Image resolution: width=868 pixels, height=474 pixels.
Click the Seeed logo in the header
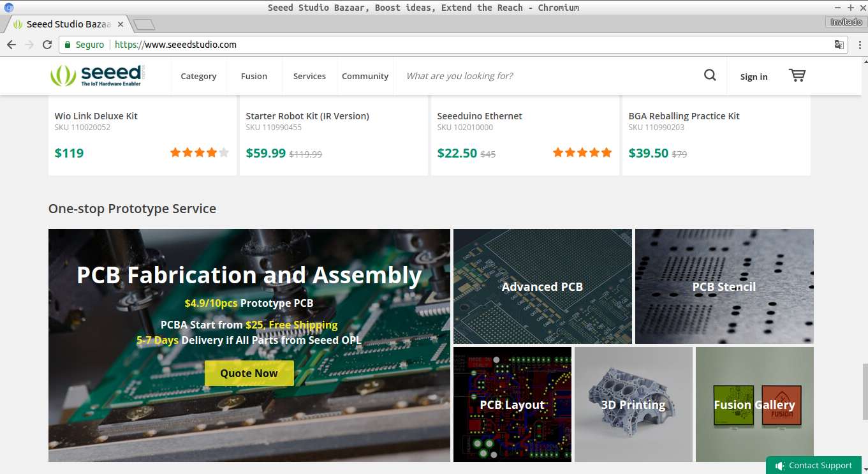(98, 76)
